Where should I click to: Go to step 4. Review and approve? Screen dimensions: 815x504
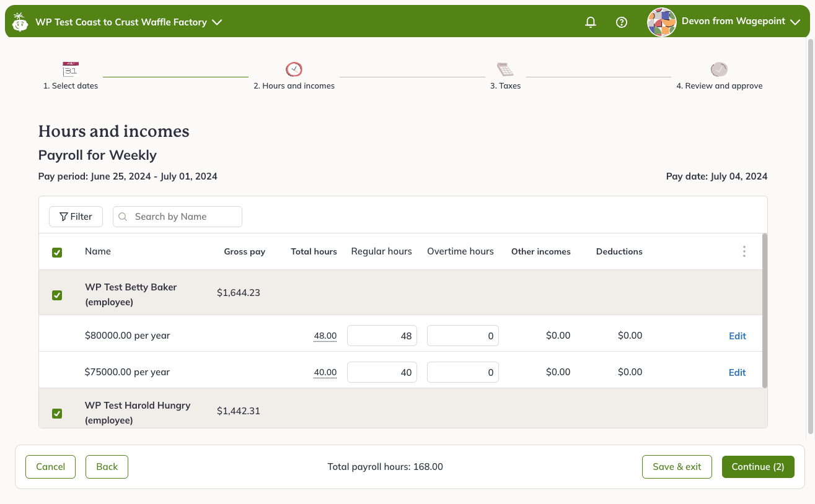[719, 86]
